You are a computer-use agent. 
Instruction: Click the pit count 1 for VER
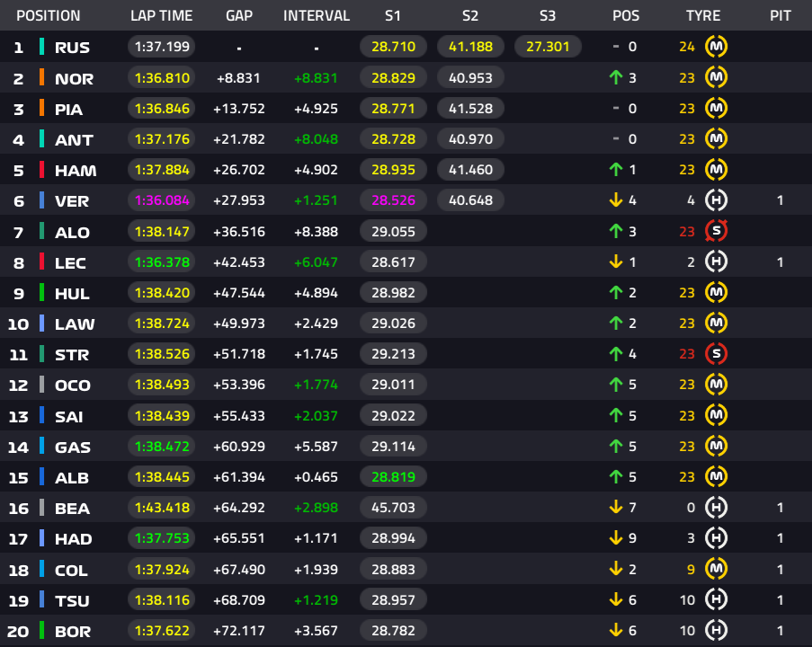click(780, 200)
